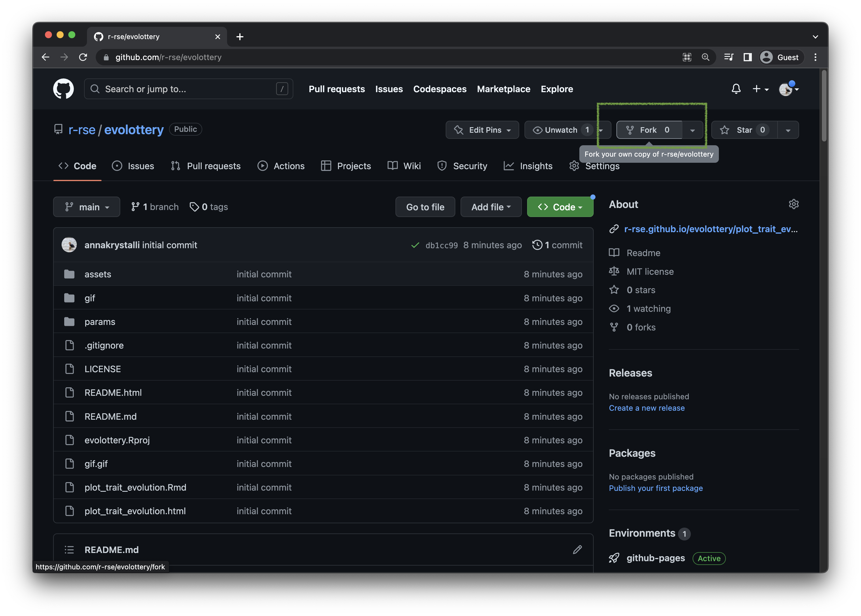Open the Security tab

click(462, 166)
